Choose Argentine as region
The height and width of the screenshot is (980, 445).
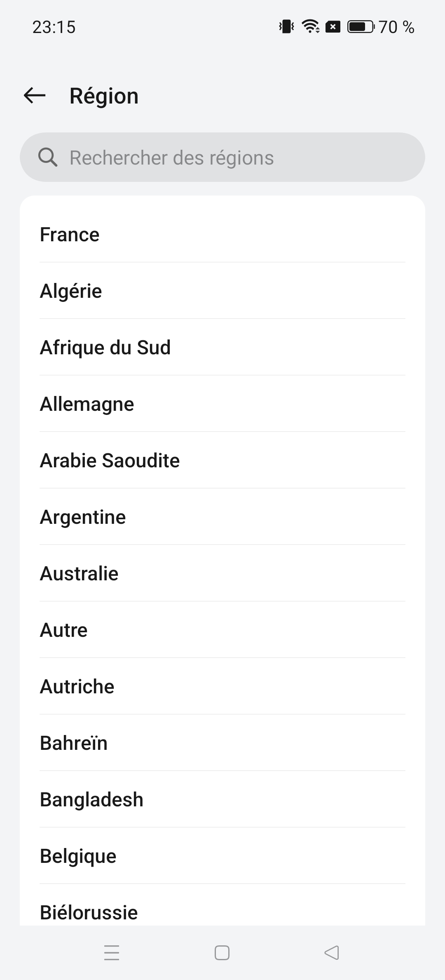(x=222, y=517)
